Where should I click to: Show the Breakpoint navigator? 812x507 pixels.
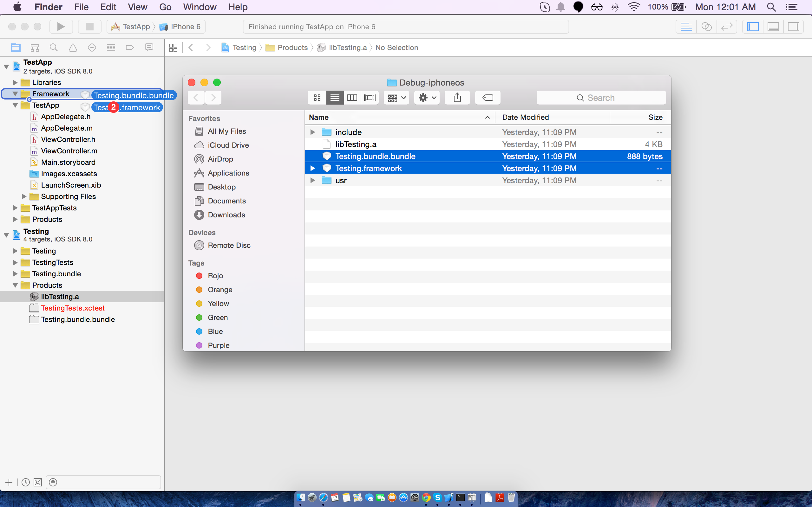[130, 48]
